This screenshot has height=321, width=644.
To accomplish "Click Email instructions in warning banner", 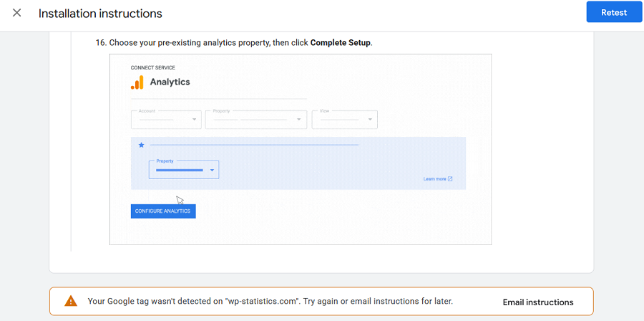I will click(x=538, y=302).
